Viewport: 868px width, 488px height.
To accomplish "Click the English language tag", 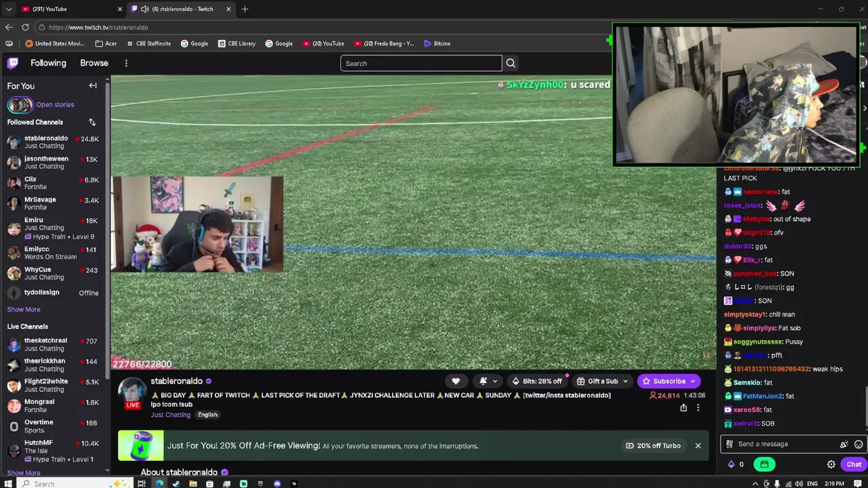I will click(208, 415).
